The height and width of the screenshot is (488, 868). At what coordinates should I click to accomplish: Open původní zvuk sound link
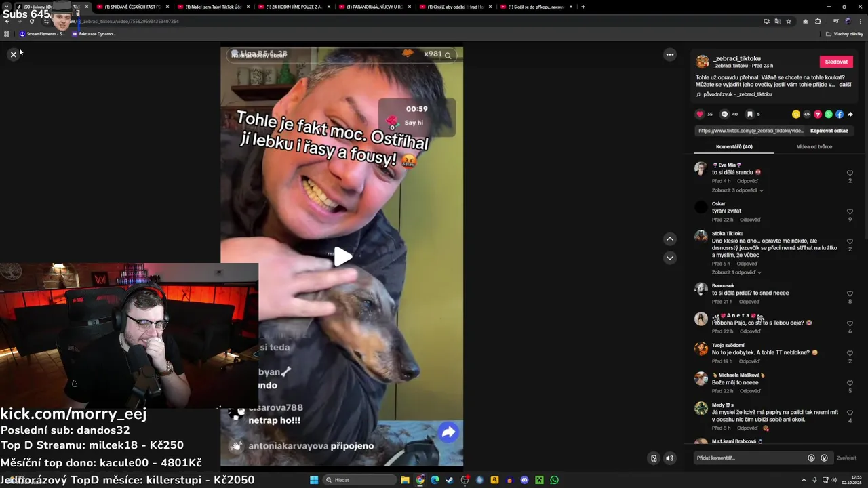738,94
